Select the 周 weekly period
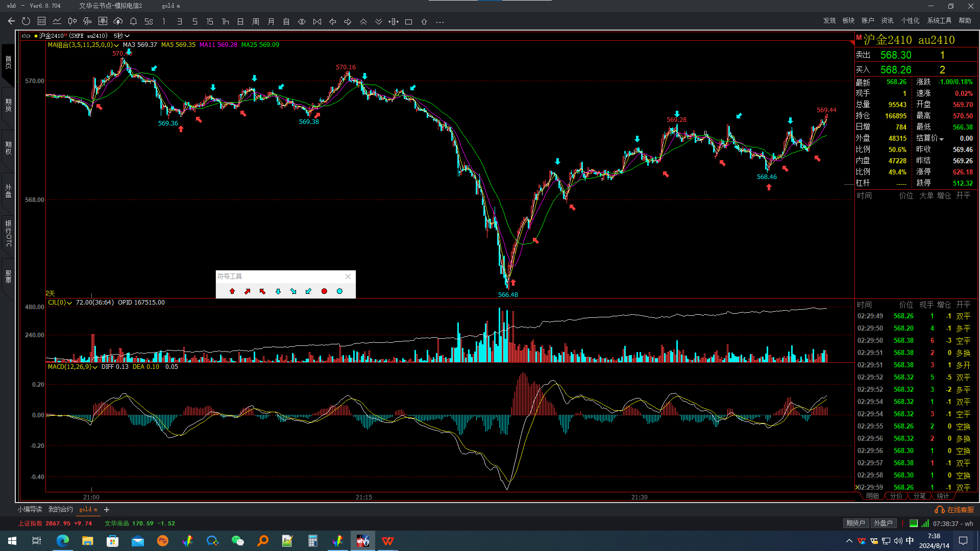Screen dimensions: 980x551 pos(256,21)
